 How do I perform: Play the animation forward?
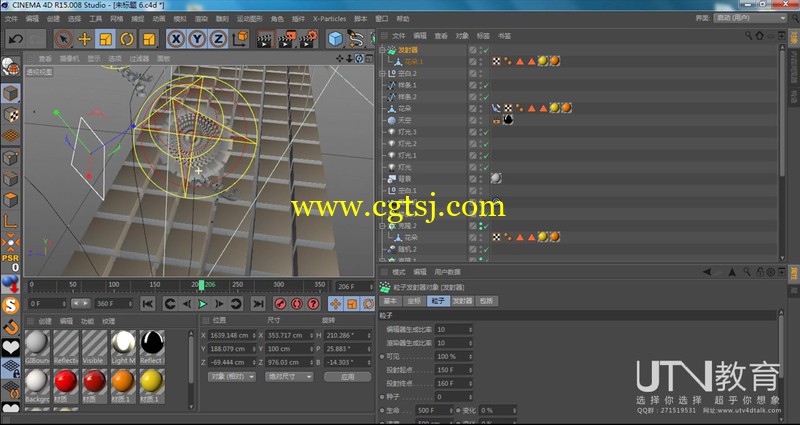tap(203, 304)
